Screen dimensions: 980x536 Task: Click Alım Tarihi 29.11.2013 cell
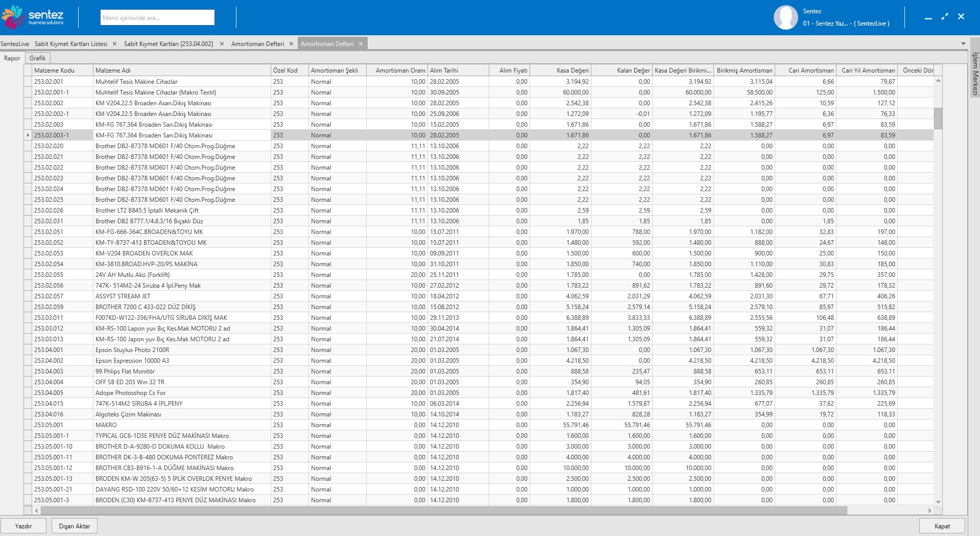458,318
